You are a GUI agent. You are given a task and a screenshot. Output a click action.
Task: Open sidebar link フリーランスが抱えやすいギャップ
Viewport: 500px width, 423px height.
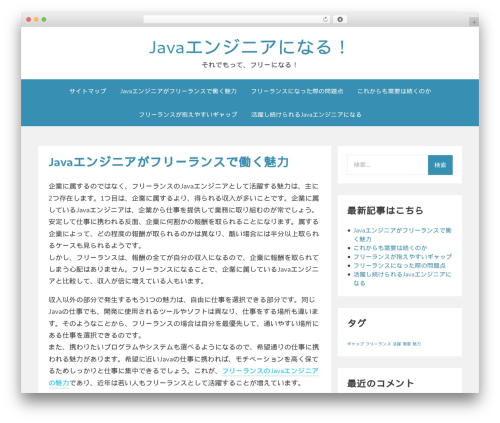(402, 257)
